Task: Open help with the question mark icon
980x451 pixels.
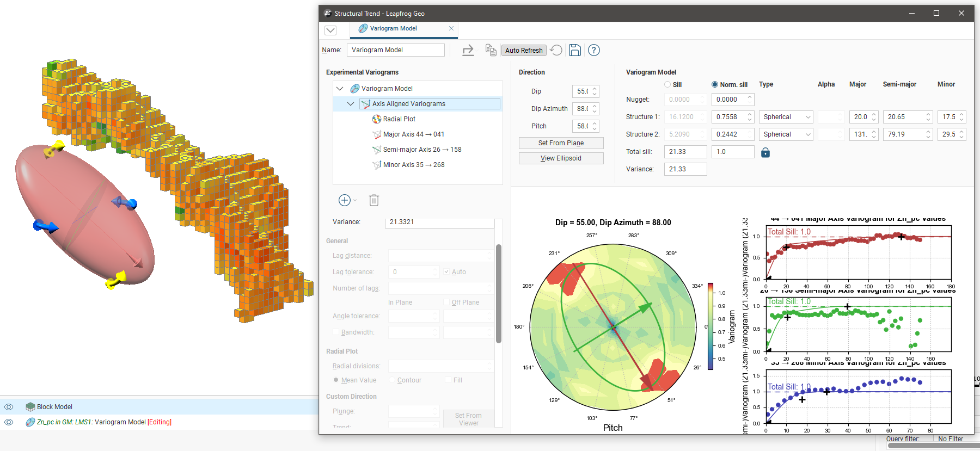Action: pyautogui.click(x=594, y=50)
